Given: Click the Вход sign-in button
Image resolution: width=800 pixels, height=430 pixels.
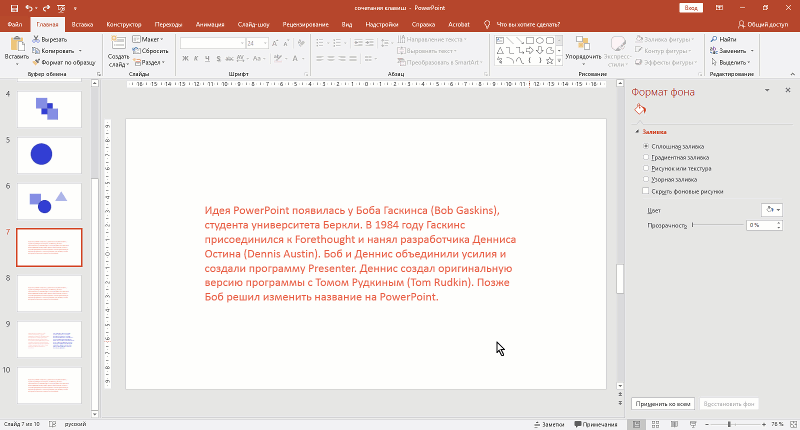Looking at the screenshot, I should tap(691, 8).
